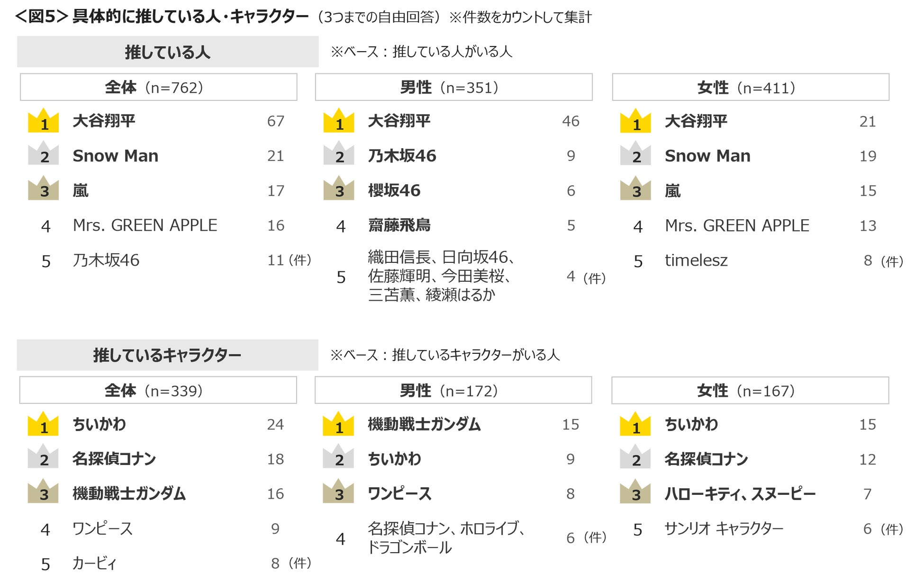The height and width of the screenshot is (582, 924).
Task: Click Mrs. GREEN APPLE in 全体 (n=762)
Action: pyautogui.click(x=145, y=225)
